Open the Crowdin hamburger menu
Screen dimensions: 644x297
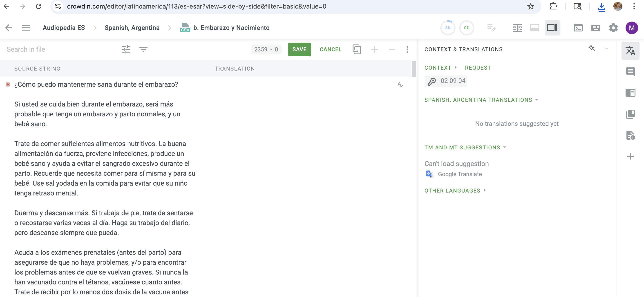tap(26, 28)
